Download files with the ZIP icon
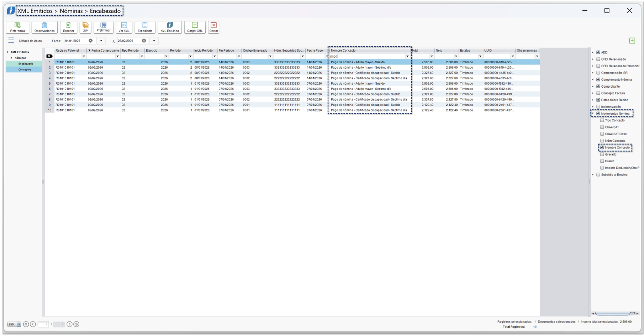The image size is (644, 336). pyautogui.click(x=85, y=27)
